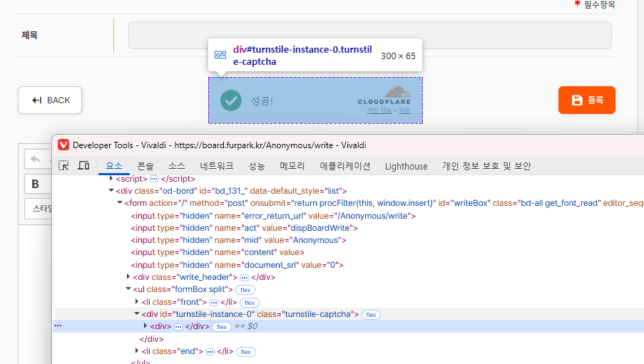The width and height of the screenshot is (644, 364).
Task: Click the Vivaldi logo in DevTools title bar
Action: pyautogui.click(x=63, y=145)
